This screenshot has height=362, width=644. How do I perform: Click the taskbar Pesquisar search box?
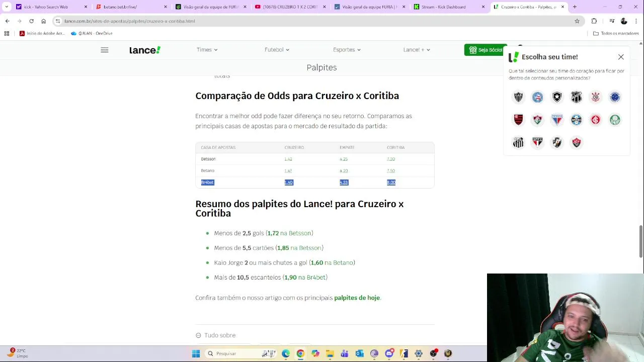click(240, 353)
